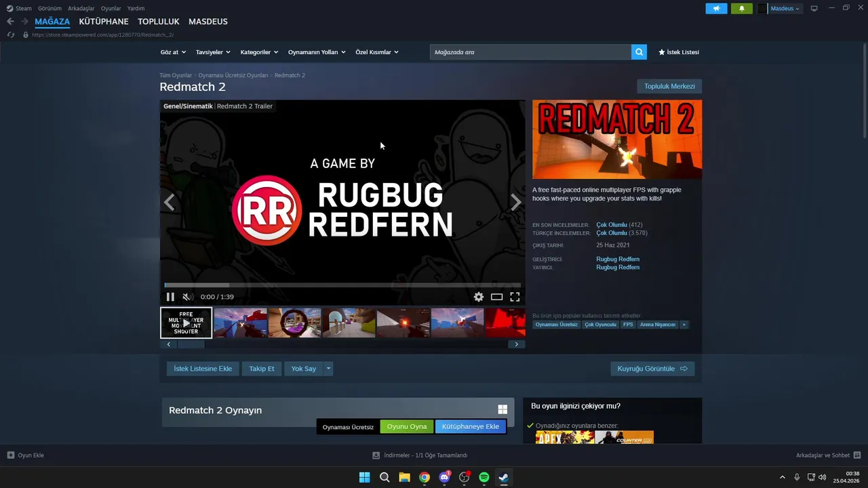Expand Oynamanın Yolları menu
This screenshot has height=488, width=868.
click(317, 52)
